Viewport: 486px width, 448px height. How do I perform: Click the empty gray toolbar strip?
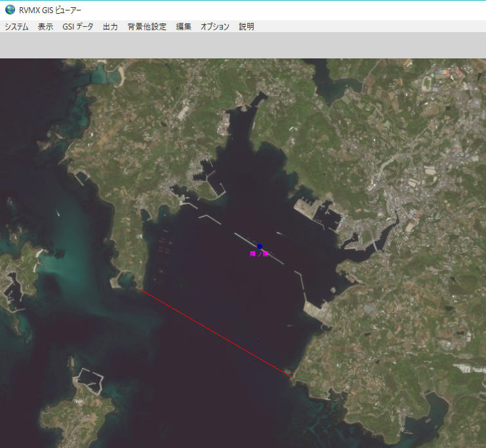pos(243,45)
